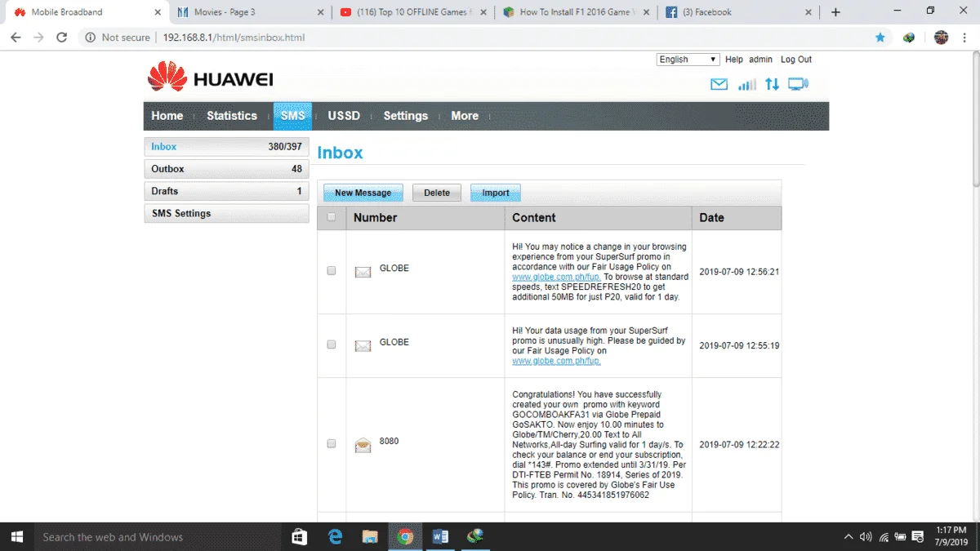
Task: Open the Home menu tab
Action: pyautogui.click(x=167, y=116)
